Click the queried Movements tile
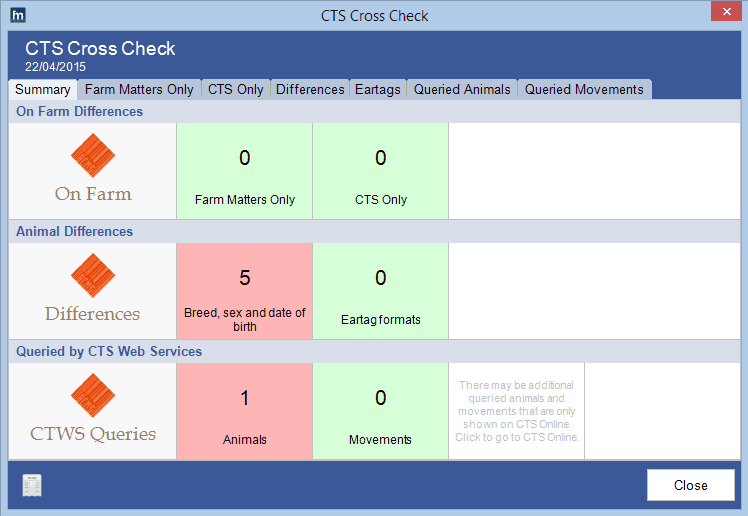 click(380, 410)
